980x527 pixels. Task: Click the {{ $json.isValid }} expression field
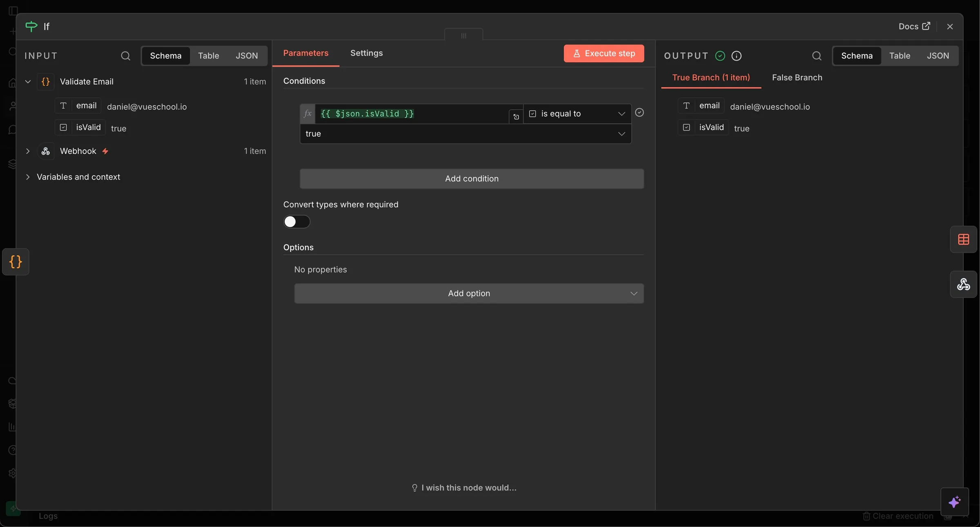point(412,113)
